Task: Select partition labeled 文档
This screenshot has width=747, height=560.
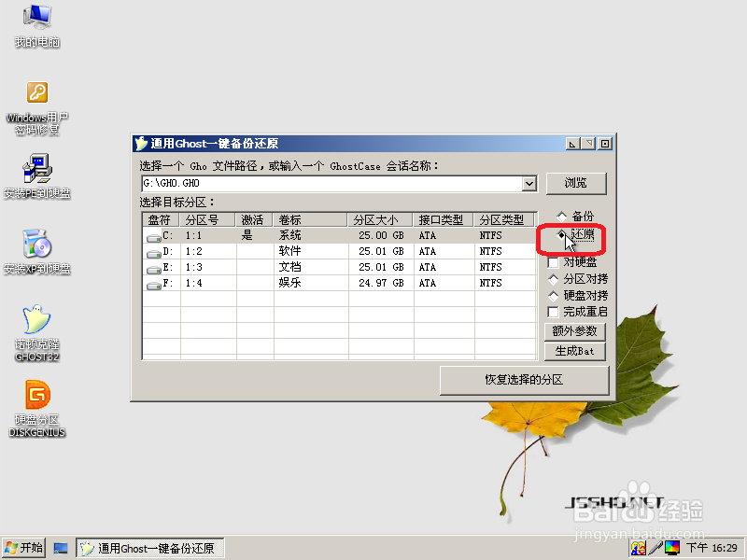Action: coord(290,267)
